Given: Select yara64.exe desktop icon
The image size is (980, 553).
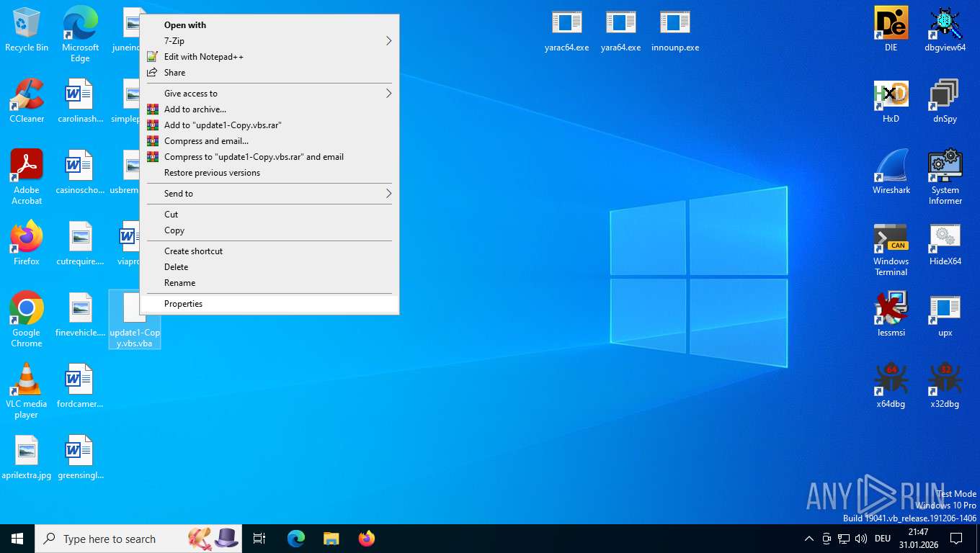Looking at the screenshot, I should point(620,30).
